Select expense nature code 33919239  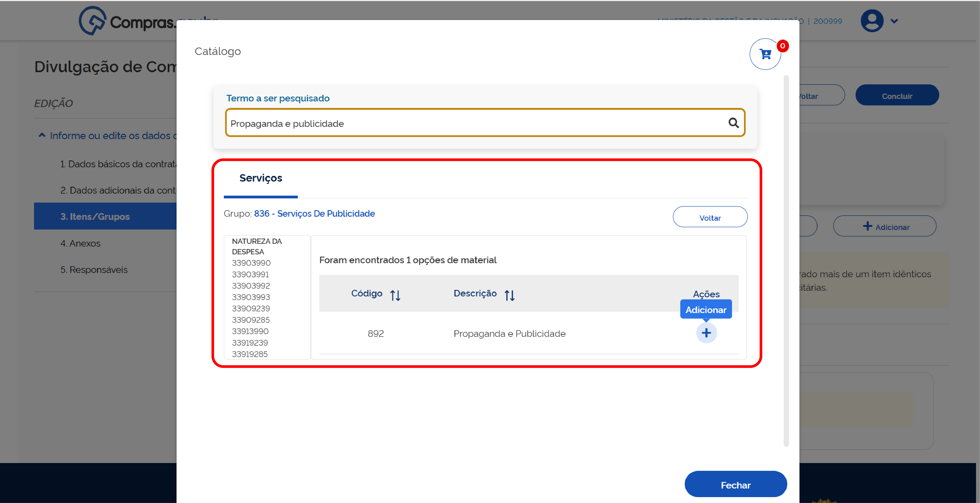250,343
